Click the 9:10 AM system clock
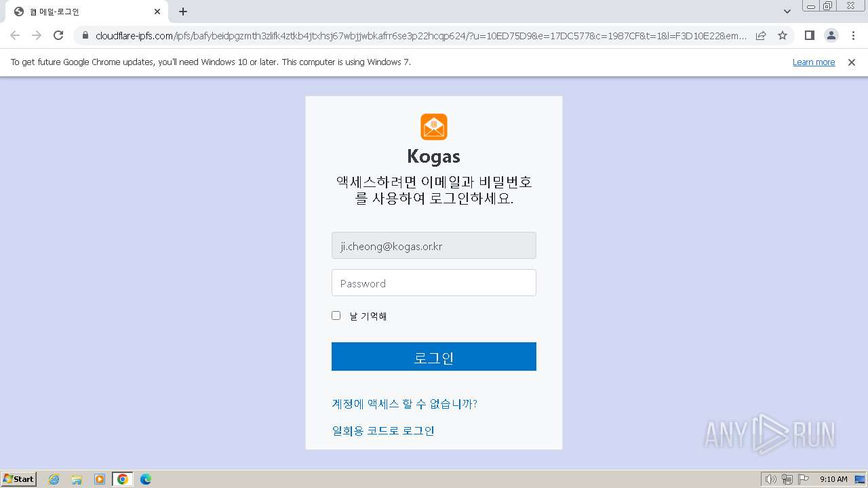The image size is (868, 488). 833,479
